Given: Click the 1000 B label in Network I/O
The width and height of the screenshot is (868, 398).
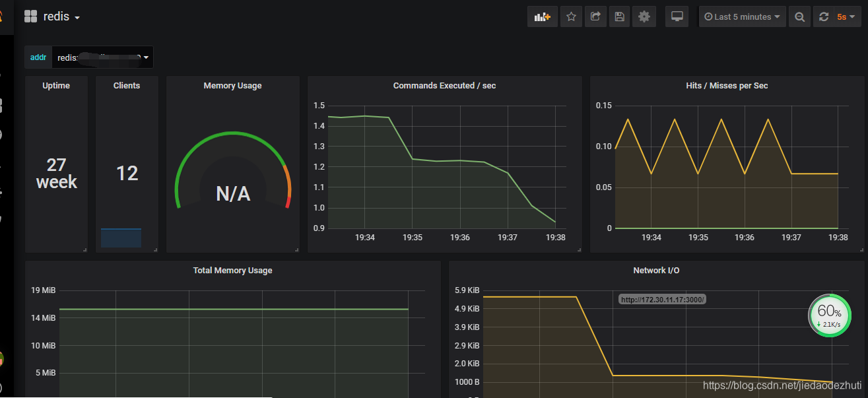Looking at the screenshot, I should click(467, 382).
